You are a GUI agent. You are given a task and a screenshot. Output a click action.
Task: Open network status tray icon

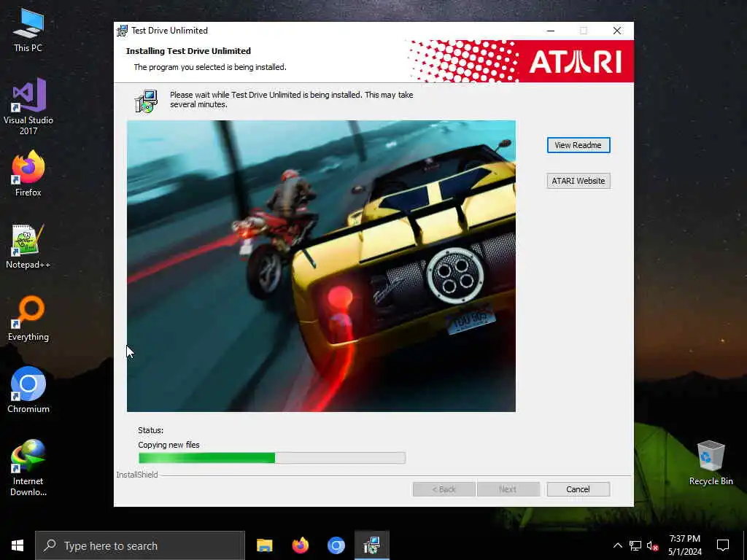pos(635,545)
